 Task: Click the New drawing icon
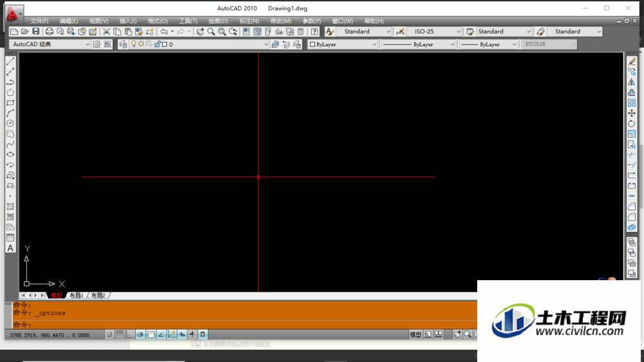pyautogui.click(x=14, y=32)
